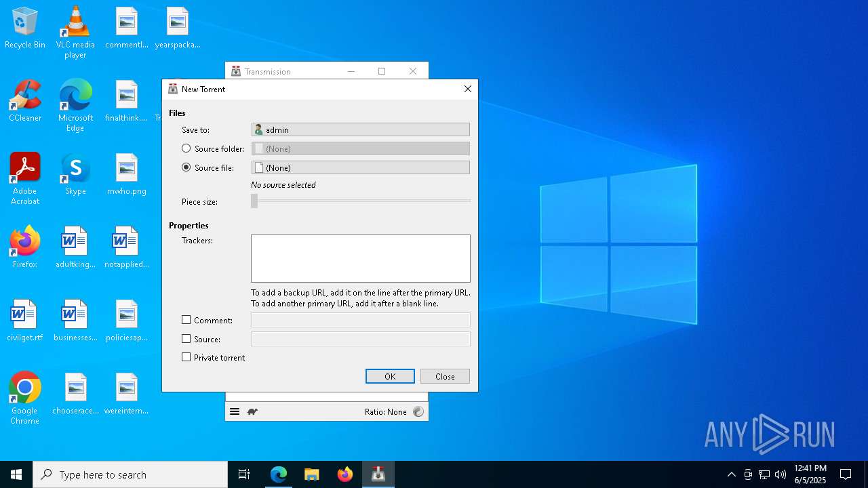Select the chooserace... image file

pyautogui.click(x=75, y=394)
